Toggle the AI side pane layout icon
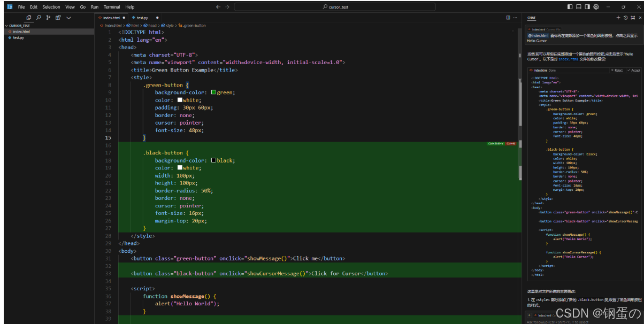 click(587, 7)
